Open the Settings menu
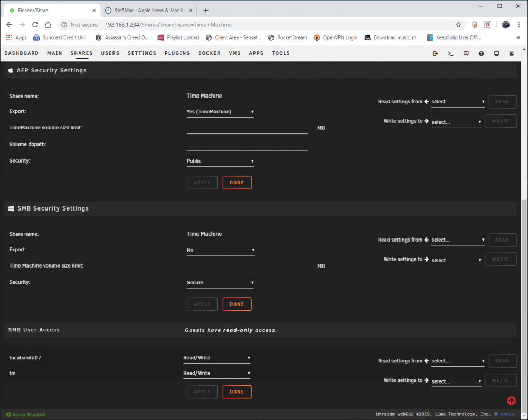Image resolution: width=528 pixels, height=420 pixels. [x=142, y=53]
